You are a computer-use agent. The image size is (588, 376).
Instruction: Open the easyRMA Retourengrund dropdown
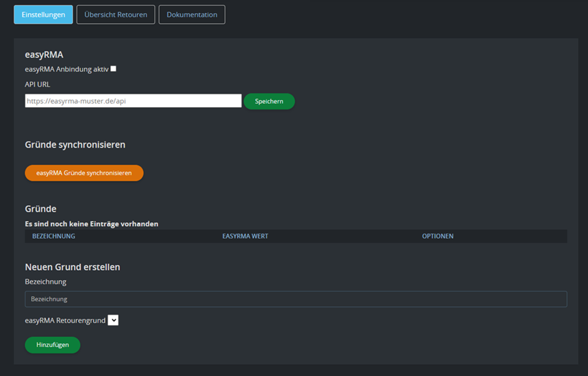pos(113,320)
